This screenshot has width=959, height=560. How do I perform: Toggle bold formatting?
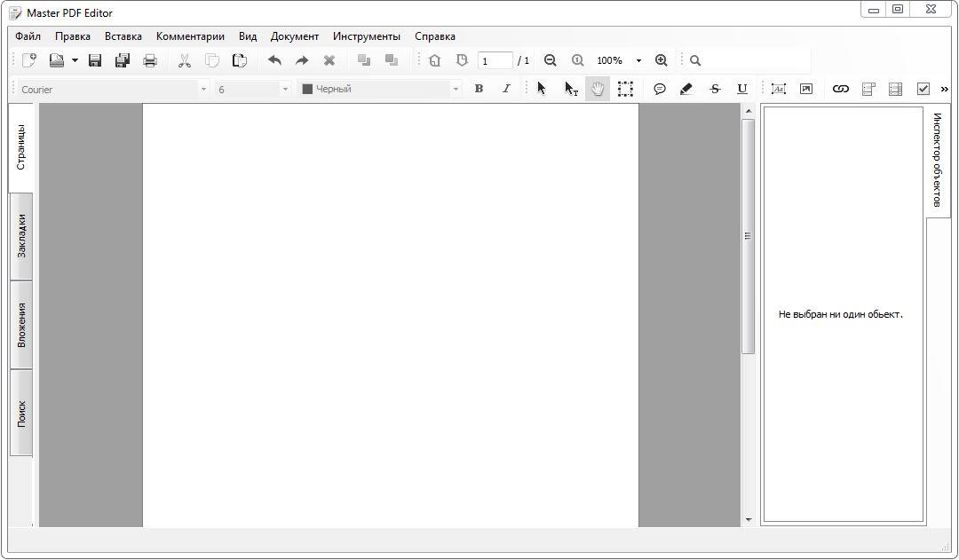click(479, 89)
